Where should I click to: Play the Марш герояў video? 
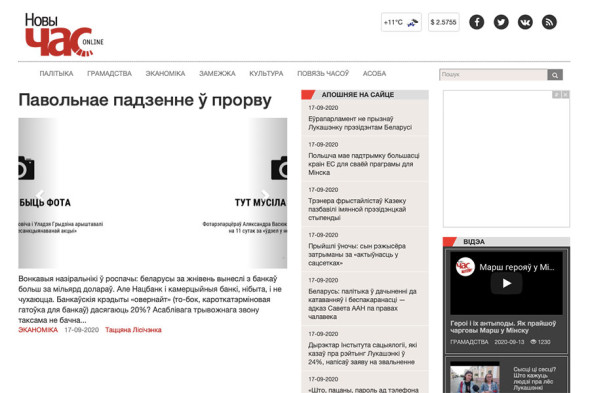[506, 283]
